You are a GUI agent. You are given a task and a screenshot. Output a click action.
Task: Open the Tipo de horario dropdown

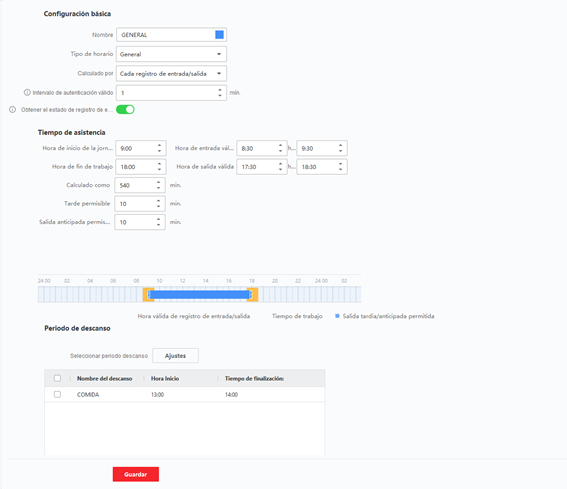pos(171,54)
